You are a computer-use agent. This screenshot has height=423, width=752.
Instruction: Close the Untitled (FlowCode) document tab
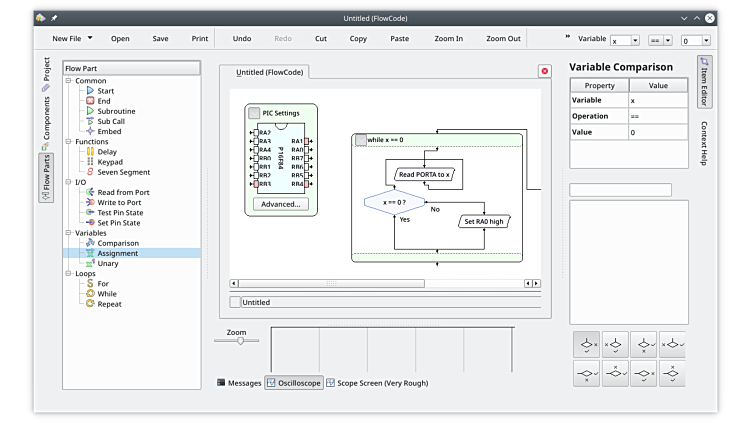pyautogui.click(x=544, y=71)
